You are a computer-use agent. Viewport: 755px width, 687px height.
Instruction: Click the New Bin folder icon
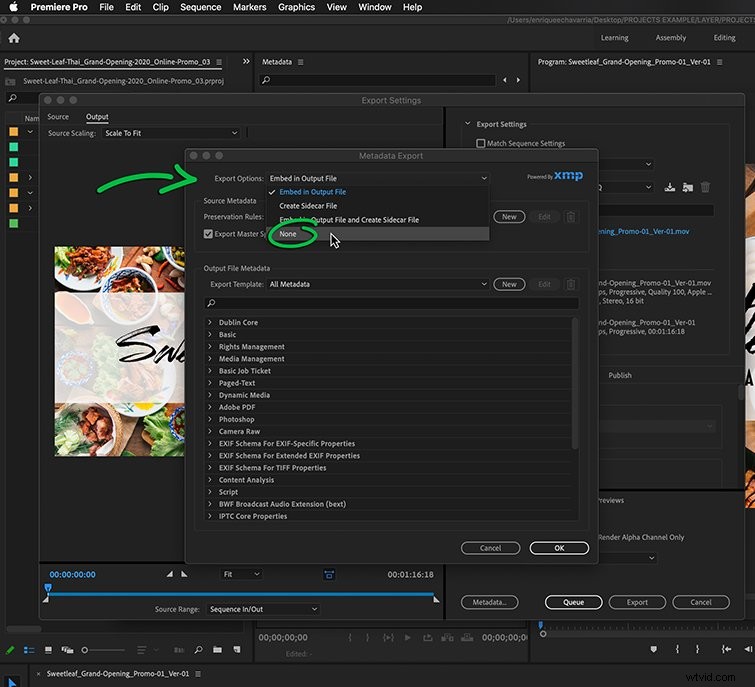[x=217, y=650]
